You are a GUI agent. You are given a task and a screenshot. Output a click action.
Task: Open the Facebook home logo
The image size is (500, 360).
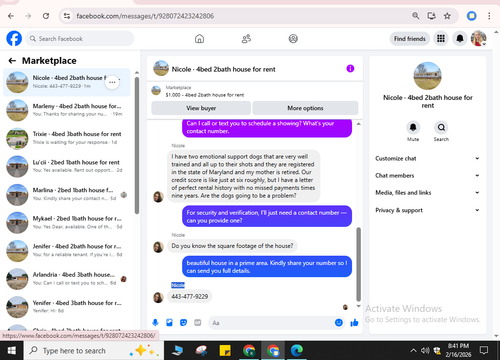coord(14,38)
